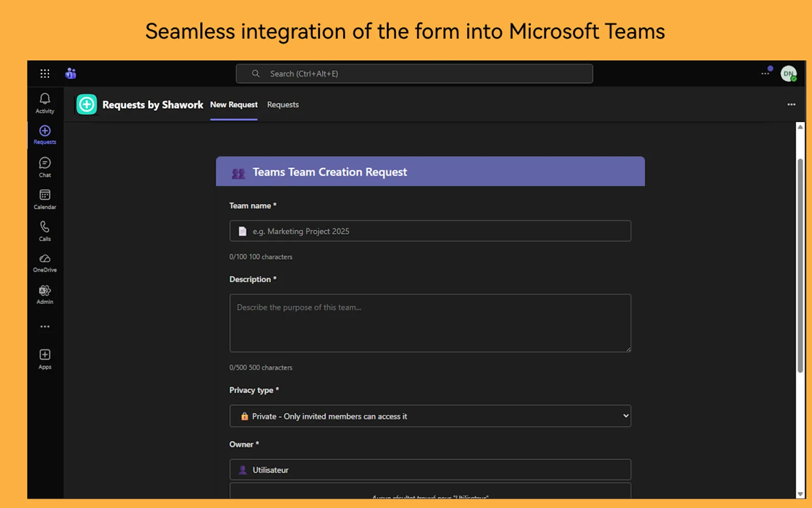Click the scrollbar down arrow
Viewport: 812px width, 508px height.
(x=800, y=494)
